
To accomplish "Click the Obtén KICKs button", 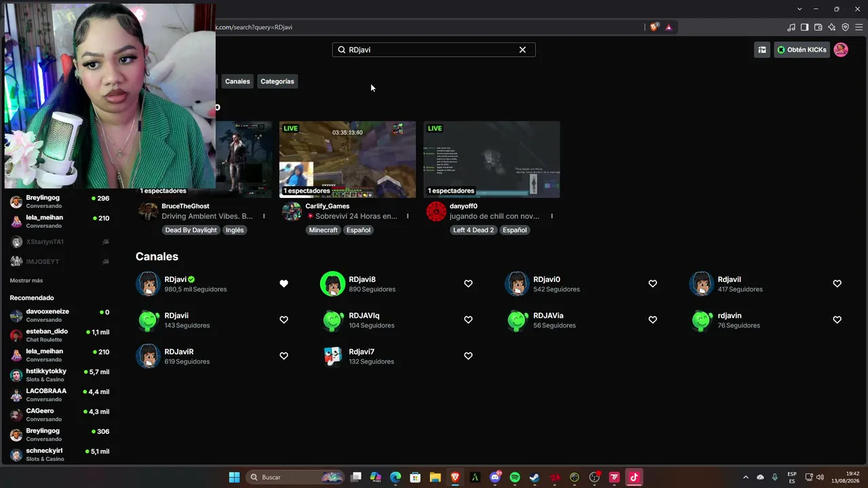I will click(x=802, y=49).
